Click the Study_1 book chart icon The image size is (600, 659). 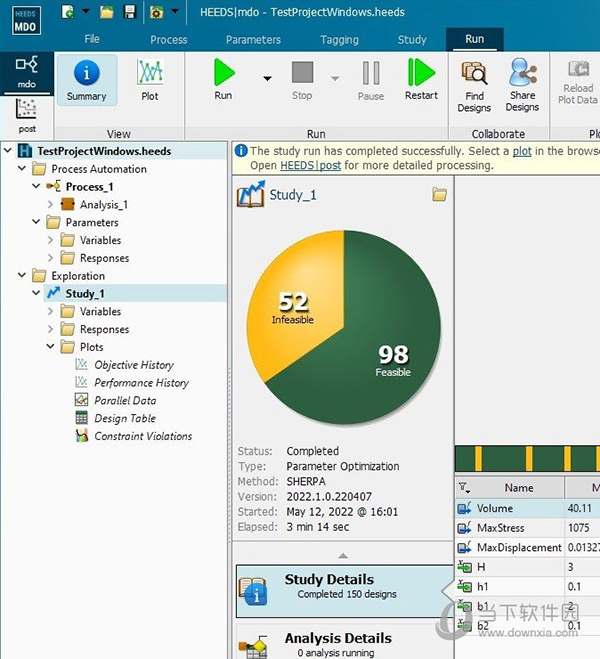click(251, 194)
